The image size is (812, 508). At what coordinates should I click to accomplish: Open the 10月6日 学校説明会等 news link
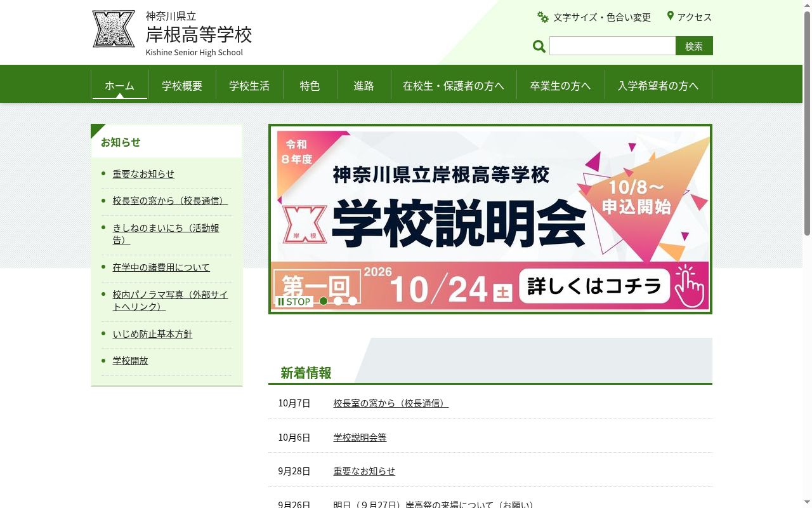coord(360,438)
